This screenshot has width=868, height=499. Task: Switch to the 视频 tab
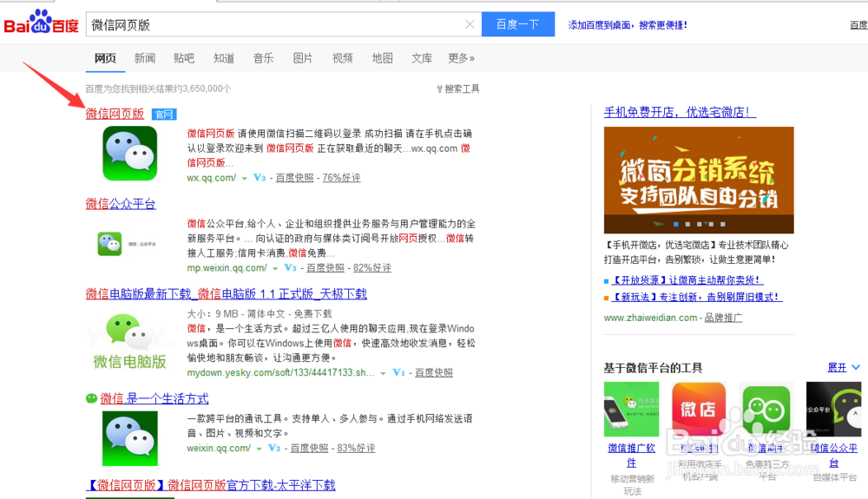[342, 58]
